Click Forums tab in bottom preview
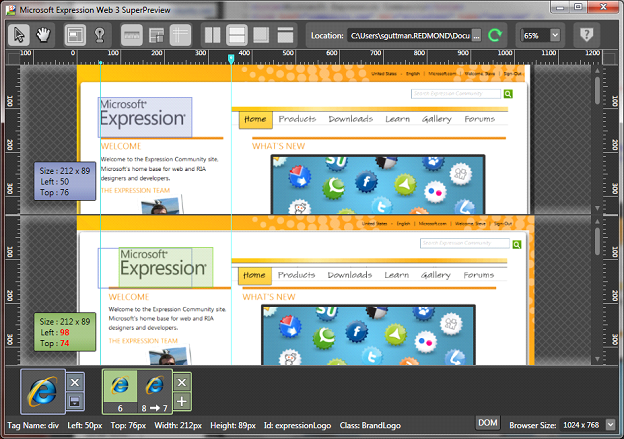 coord(479,275)
